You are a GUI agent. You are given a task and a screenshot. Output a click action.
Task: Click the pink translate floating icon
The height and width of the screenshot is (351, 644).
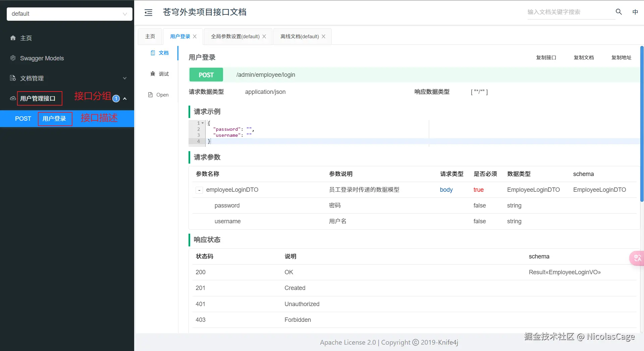(x=637, y=258)
